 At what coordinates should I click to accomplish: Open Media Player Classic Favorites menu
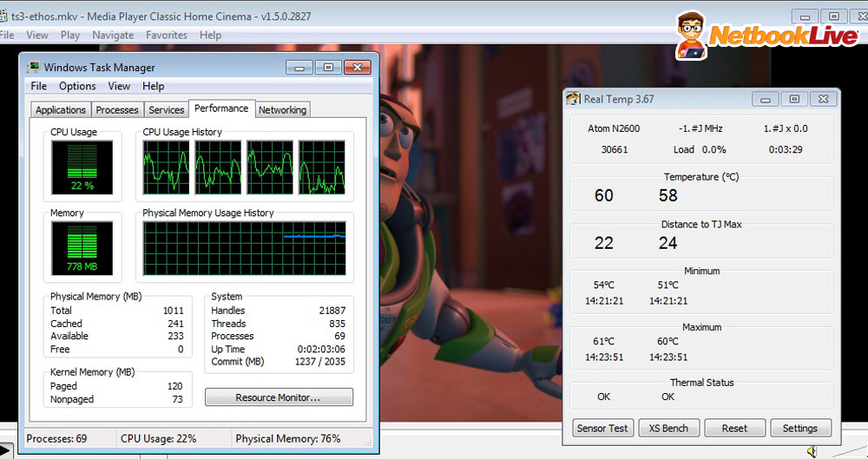167,35
